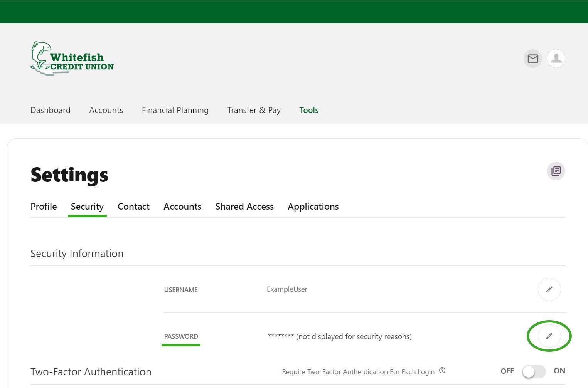Open the Accounts settings tab
588x388 pixels.
point(182,207)
